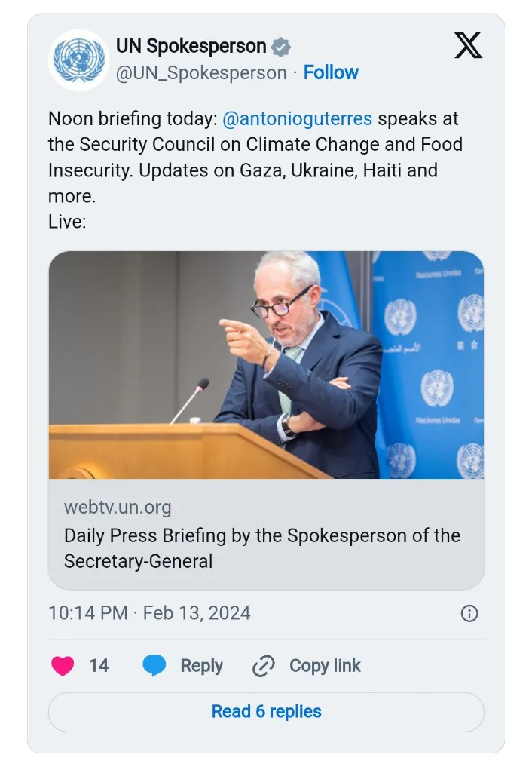Open the @antonioguterres mention
The width and height of the screenshot is (532, 770).
click(x=298, y=118)
